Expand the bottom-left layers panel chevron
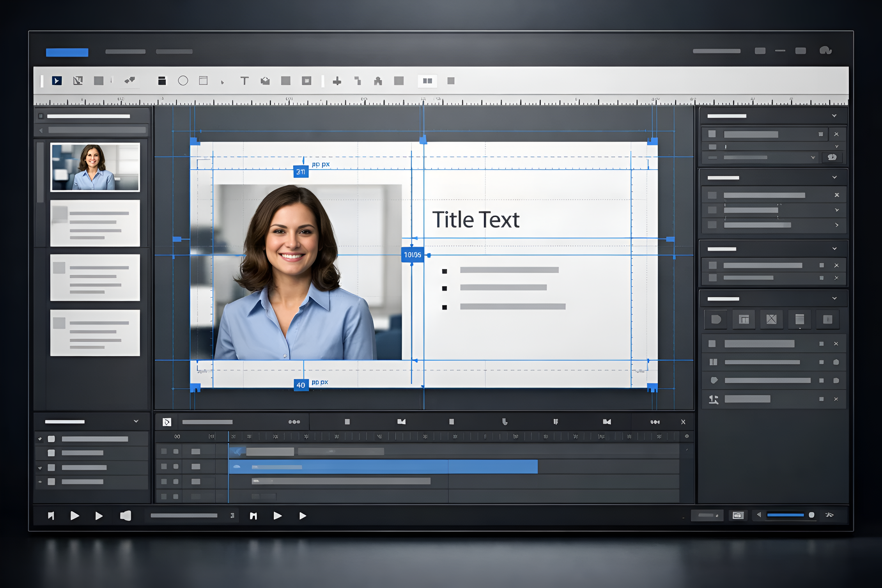This screenshot has width=882, height=588. click(136, 421)
